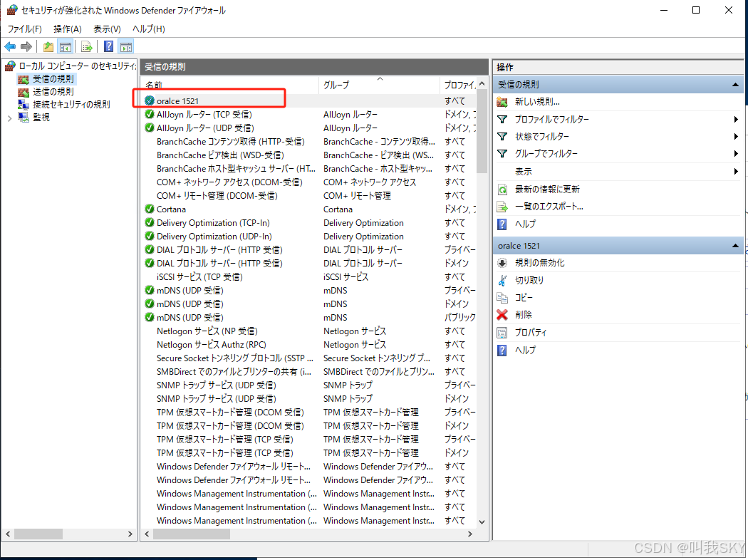Viewport: 748px width, 560px height.
Task: Open the 状態でフィルター submenu arrow
Action: tap(736, 136)
